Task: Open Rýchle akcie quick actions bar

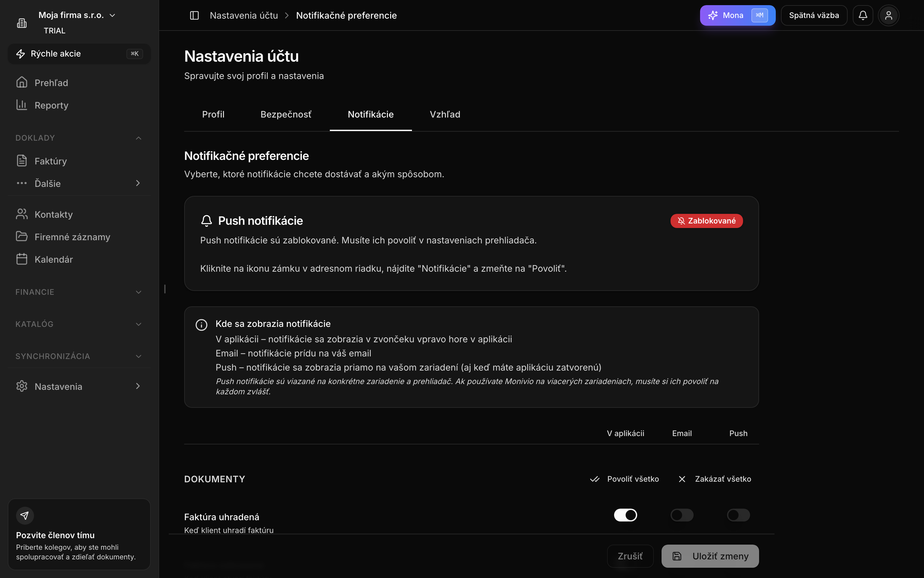Action: click(79, 54)
